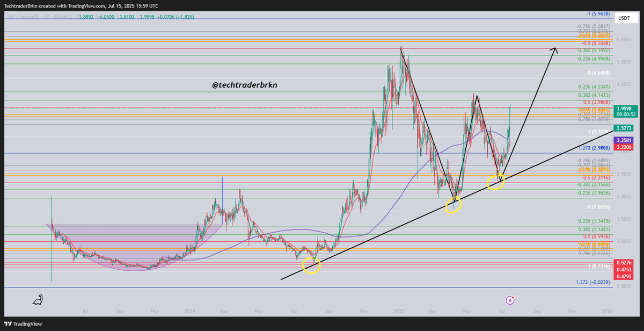This screenshot has width=644, height=331.
Task: Click the Fib label 0.382 (4.1423)
Action: tap(595, 95)
